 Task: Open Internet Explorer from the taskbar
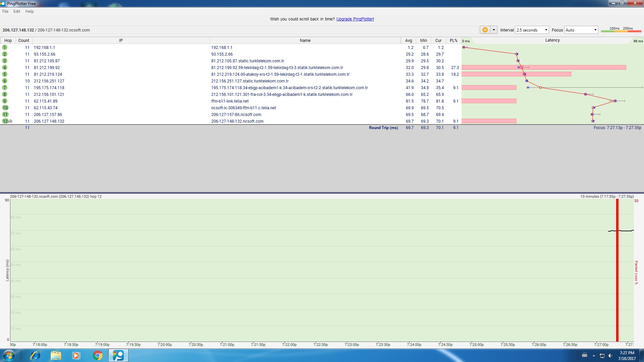[x=35, y=355]
